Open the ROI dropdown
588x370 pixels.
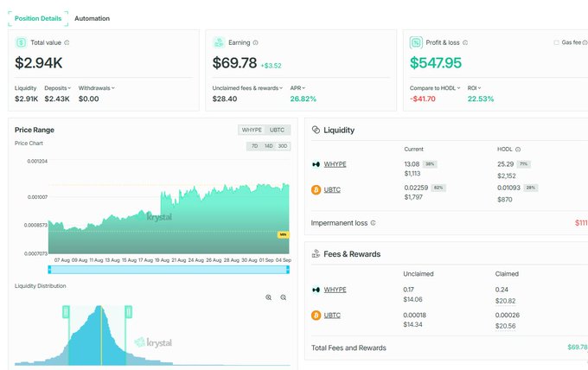click(474, 88)
